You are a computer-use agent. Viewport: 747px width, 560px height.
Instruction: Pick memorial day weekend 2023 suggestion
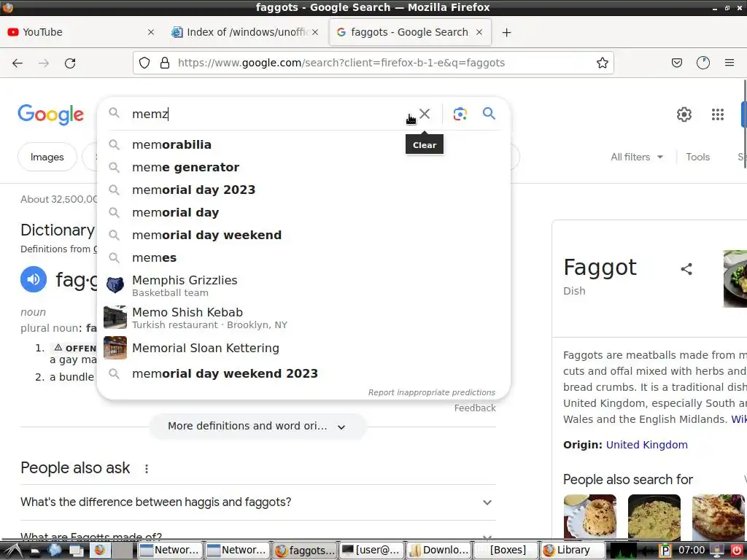click(x=303, y=373)
